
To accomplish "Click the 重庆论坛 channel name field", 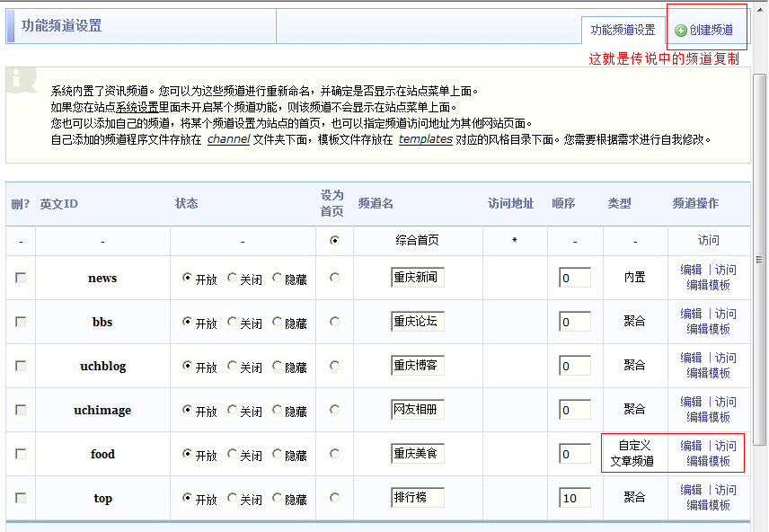I will [x=418, y=322].
